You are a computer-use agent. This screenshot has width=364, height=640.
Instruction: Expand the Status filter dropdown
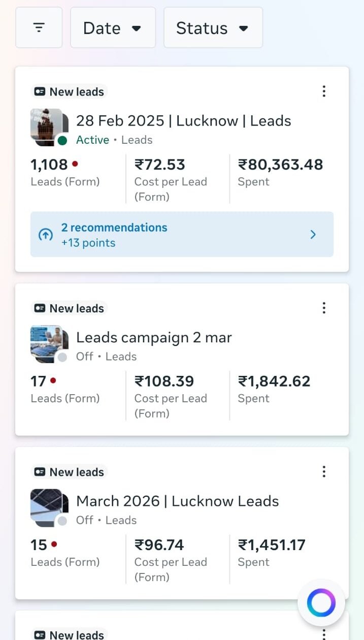click(213, 28)
